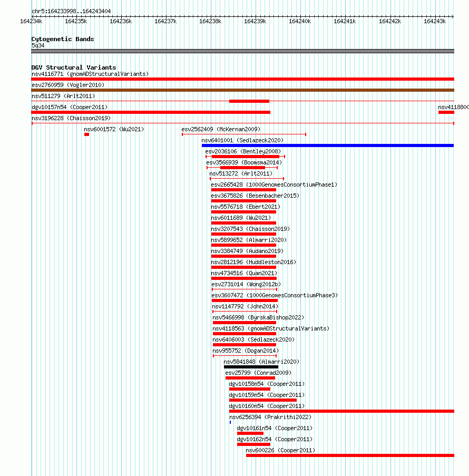Click the 164235k ruler position
This screenshot has height=476, width=469.
pyautogui.click(x=76, y=21)
